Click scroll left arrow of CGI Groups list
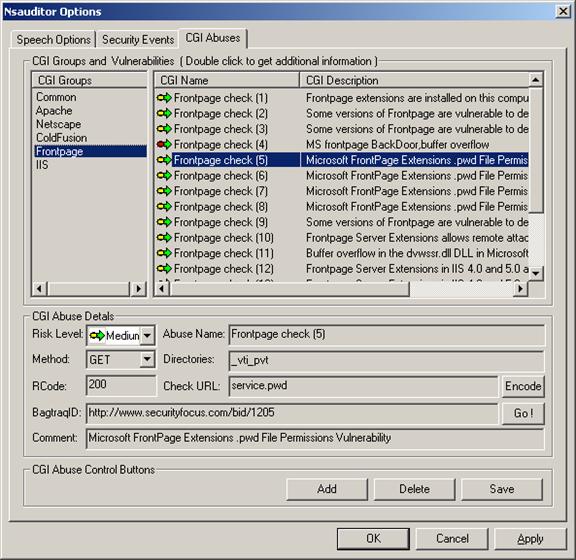This screenshot has height=560, width=576. pos(40,289)
